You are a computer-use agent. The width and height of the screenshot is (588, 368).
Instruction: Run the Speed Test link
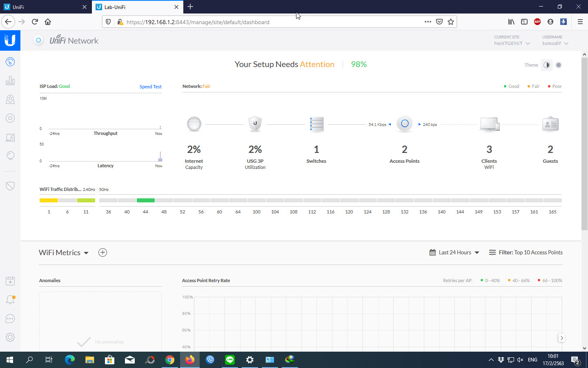point(150,87)
